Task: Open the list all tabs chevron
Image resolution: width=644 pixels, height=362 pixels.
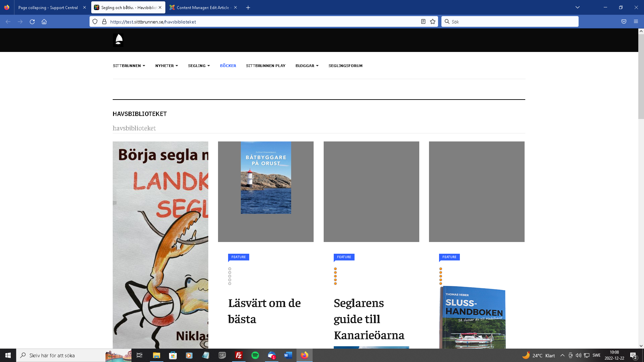Action: [x=578, y=7]
